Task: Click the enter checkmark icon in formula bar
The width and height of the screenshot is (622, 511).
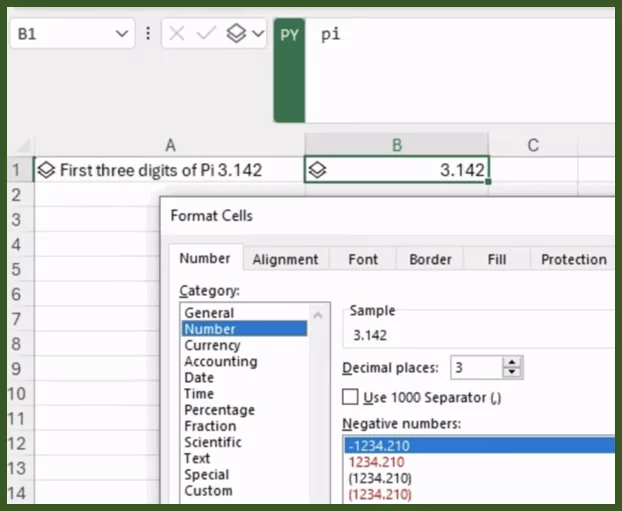Action: coord(206,34)
